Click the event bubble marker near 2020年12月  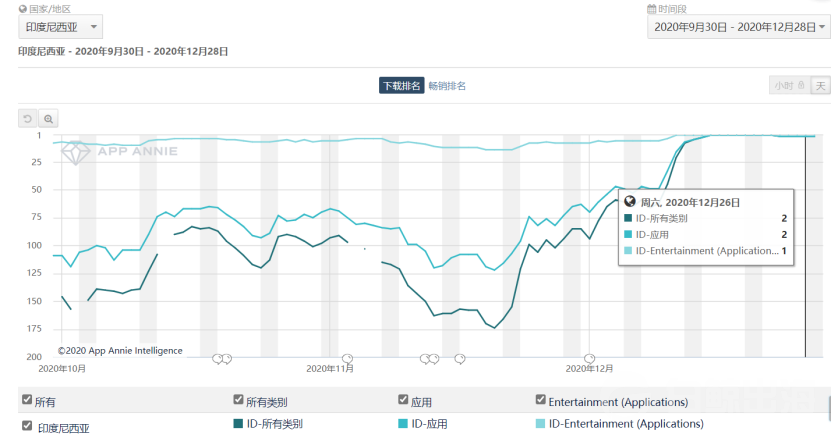click(x=590, y=357)
